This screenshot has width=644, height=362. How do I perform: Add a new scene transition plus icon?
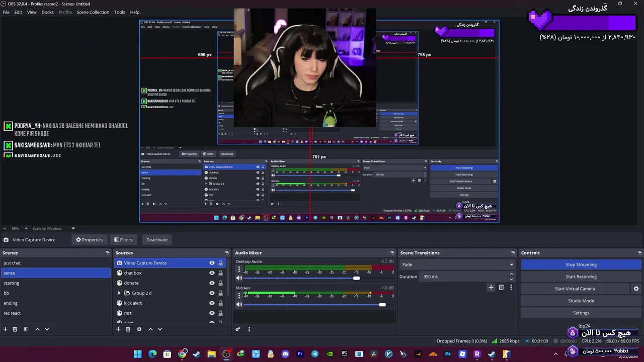pos(491,287)
